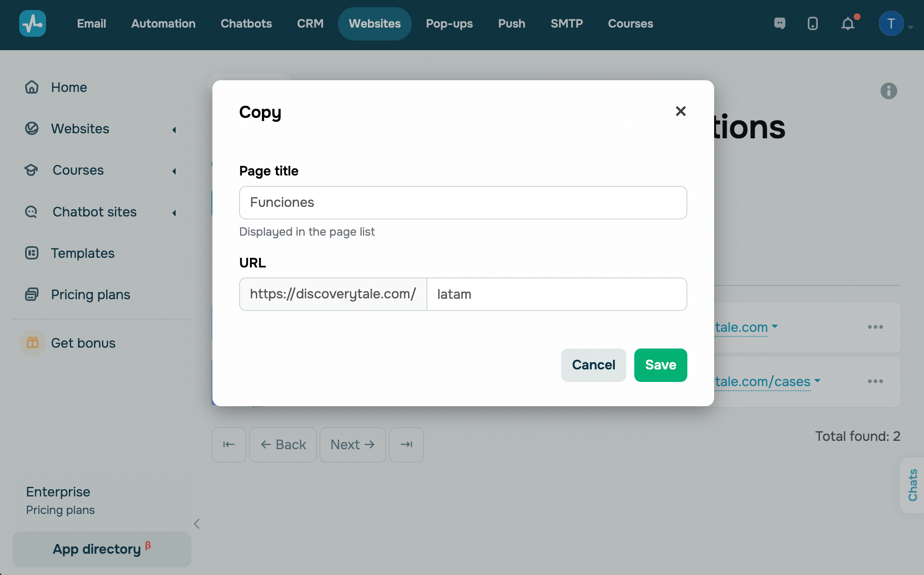924x575 pixels.
Task: Click the mobile phone icon in header
Action: [x=812, y=23]
